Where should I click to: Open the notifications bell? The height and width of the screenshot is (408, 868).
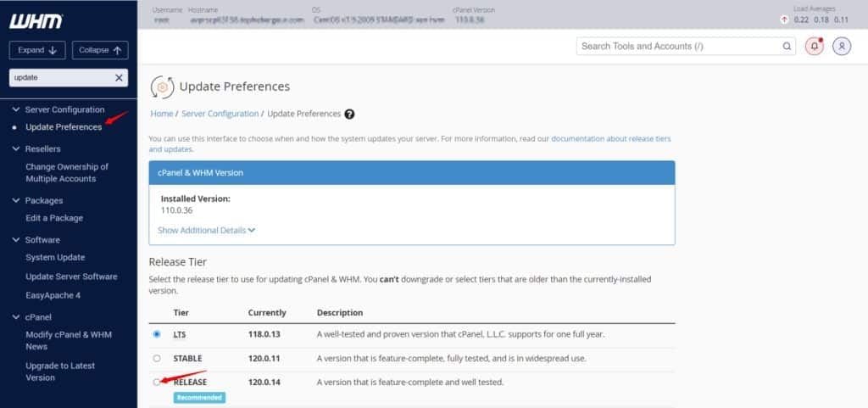point(815,47)
